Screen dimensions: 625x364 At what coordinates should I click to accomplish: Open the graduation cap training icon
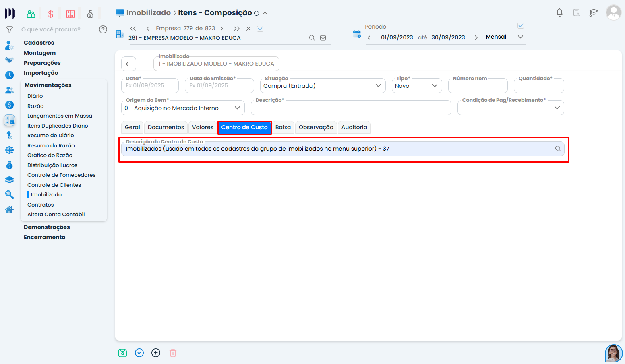[x=593, y=12]
